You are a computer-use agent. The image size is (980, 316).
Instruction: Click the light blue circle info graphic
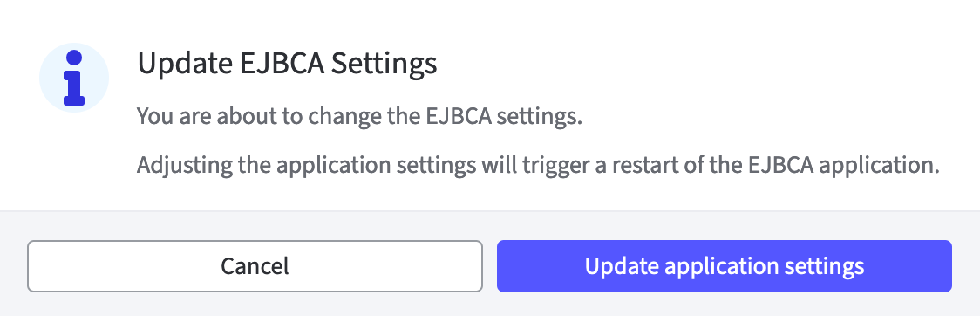coord(74,78)
